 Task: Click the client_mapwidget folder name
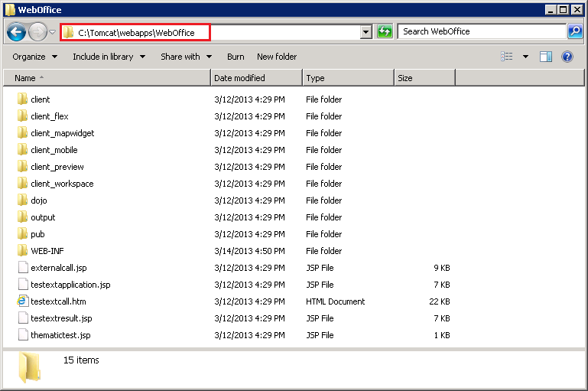62,133
